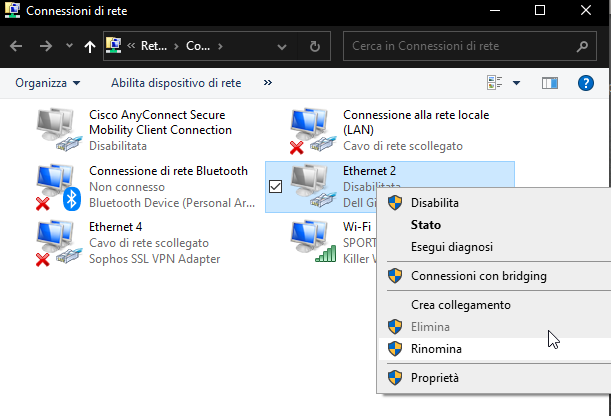Select the Cisco AnyConnect adapter icon
The image size is (611, 416).
[x=60, y=130]
